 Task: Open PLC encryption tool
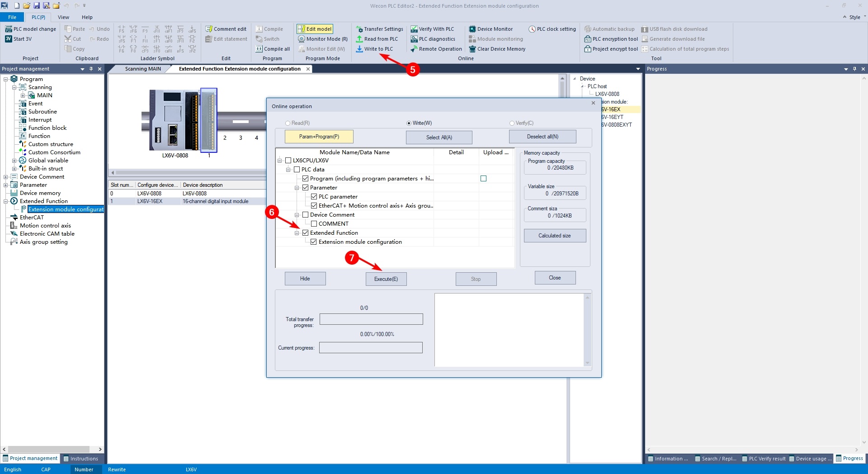pos(611,39)
